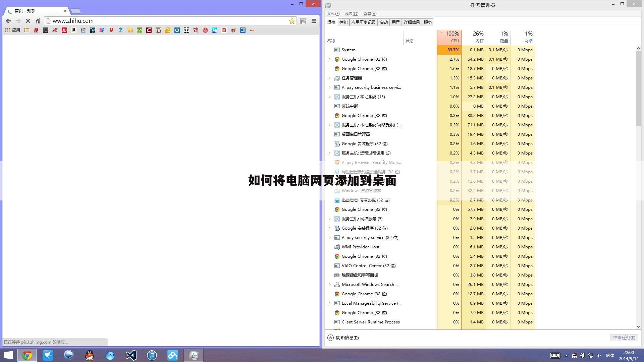Viewport: 644px width, 362px height.
Task: Switch to the 启动 tab
Action: click(x=383, y=22)
